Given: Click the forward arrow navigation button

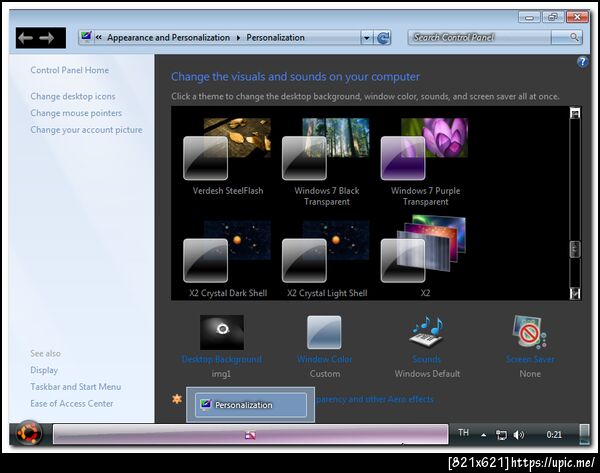Looking at the screenshot, I should (x=47, y=38).
